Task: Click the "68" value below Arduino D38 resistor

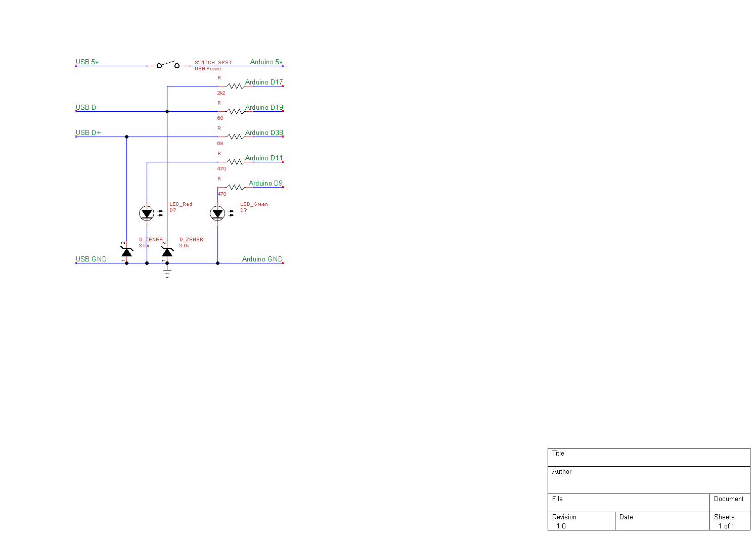Action: [x=220, y=144]
